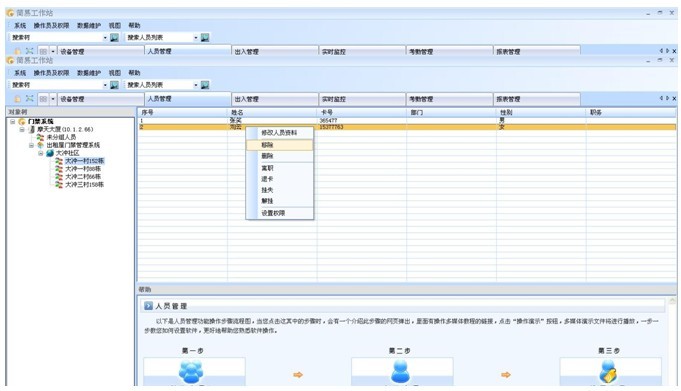The image size is (681, 391).
Task: Select 大冲三村158栋 in the object tree
Action: click(x=85, y=185)
